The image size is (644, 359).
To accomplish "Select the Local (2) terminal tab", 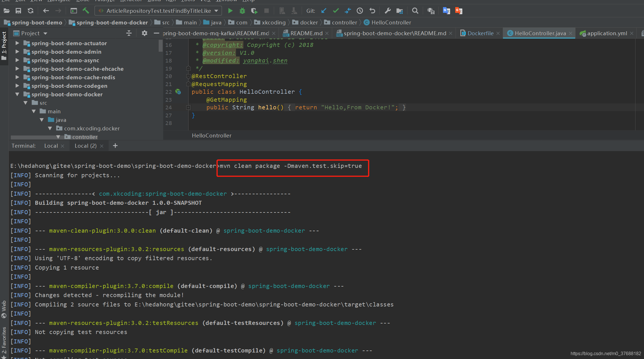I will coord(86,146).
